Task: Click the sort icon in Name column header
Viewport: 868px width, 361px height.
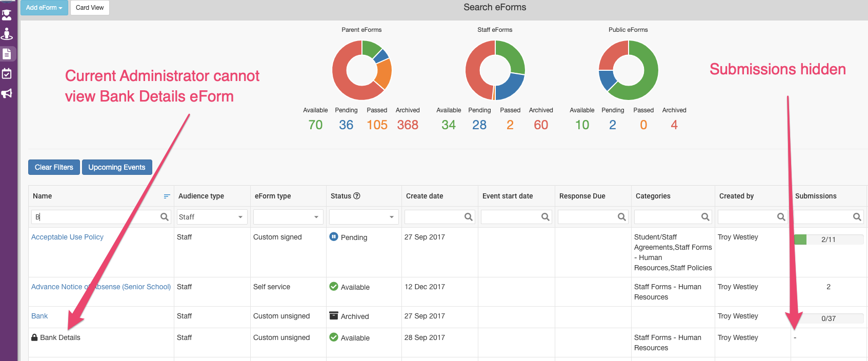Action: [167, 196]
